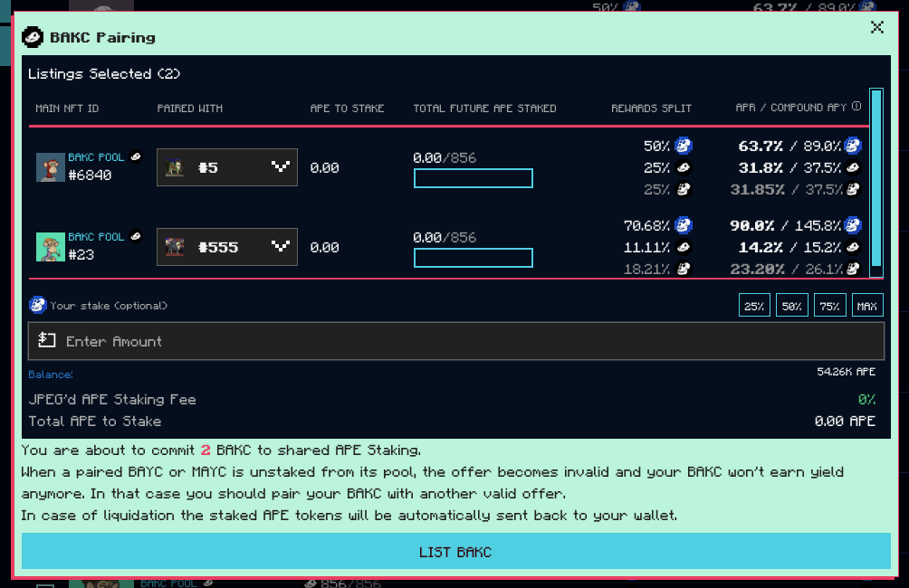
Task: Select the 50% stake preset
Action: (791, 306)
